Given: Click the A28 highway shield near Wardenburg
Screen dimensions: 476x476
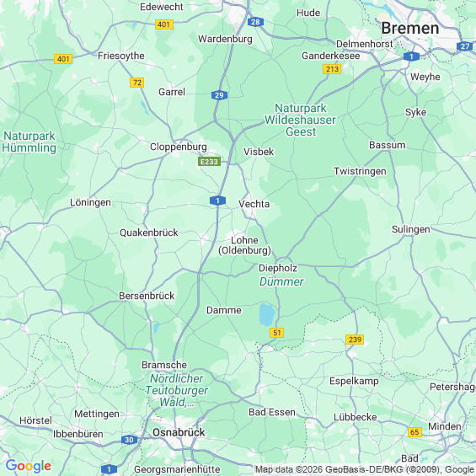Looking at the screenshot, I should coord(255,22).
